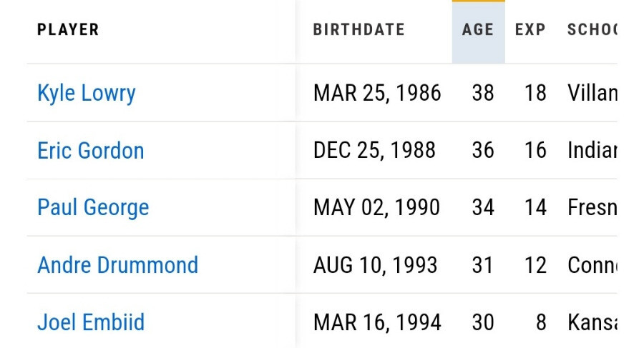Click Andre Drummond's age value 31
644x348 pixels.
(483, 265)
